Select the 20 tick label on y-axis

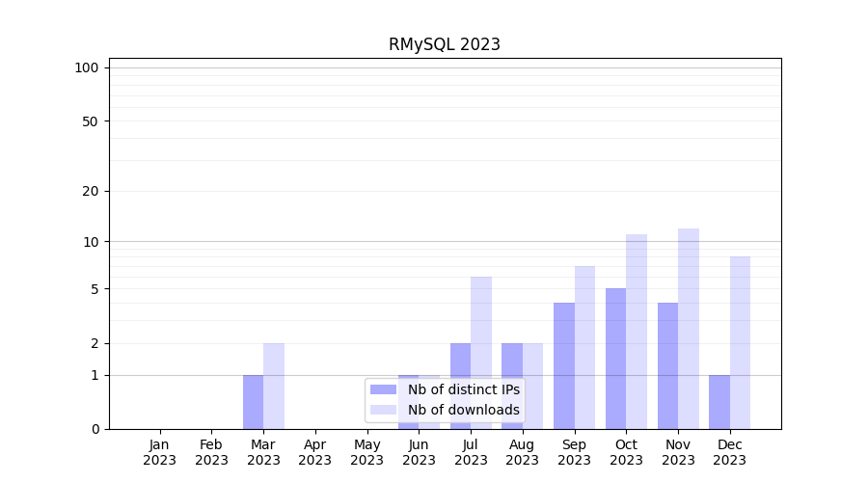tap(91, 191)
